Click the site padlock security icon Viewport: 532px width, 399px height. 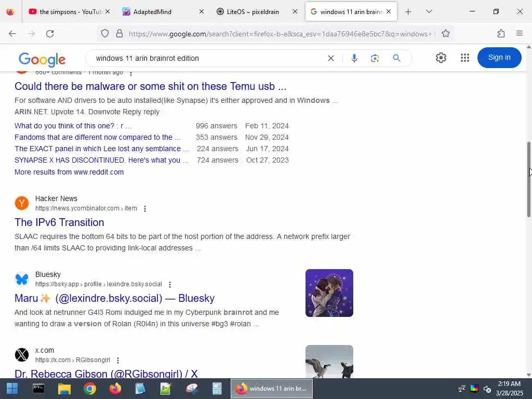pyautogui.click(x=119, y=34)
